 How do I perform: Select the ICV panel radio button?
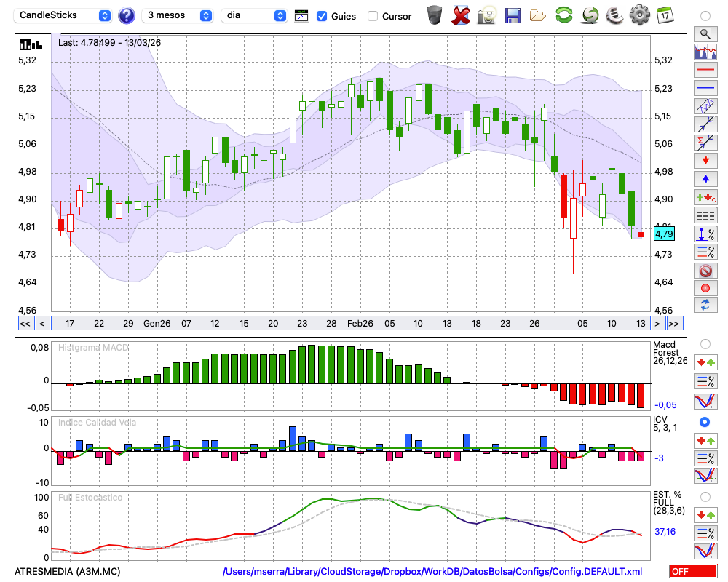[705, 422]
